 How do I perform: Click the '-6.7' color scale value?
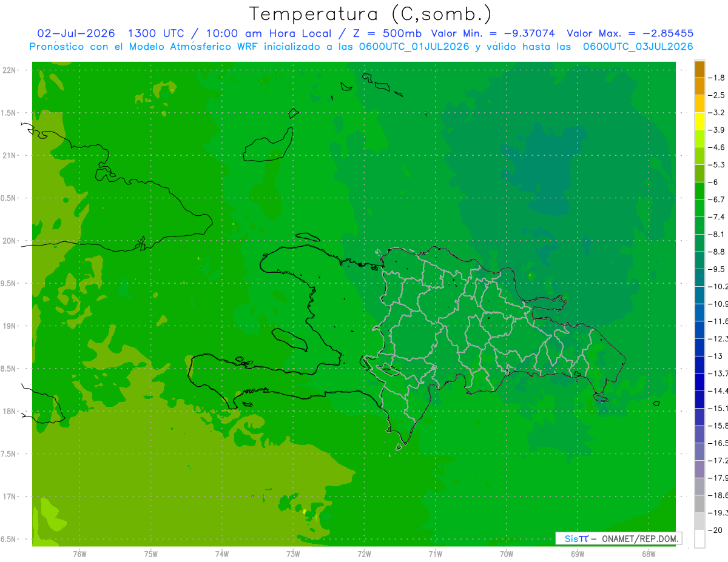pyautogui.click(x=717, y=199)
